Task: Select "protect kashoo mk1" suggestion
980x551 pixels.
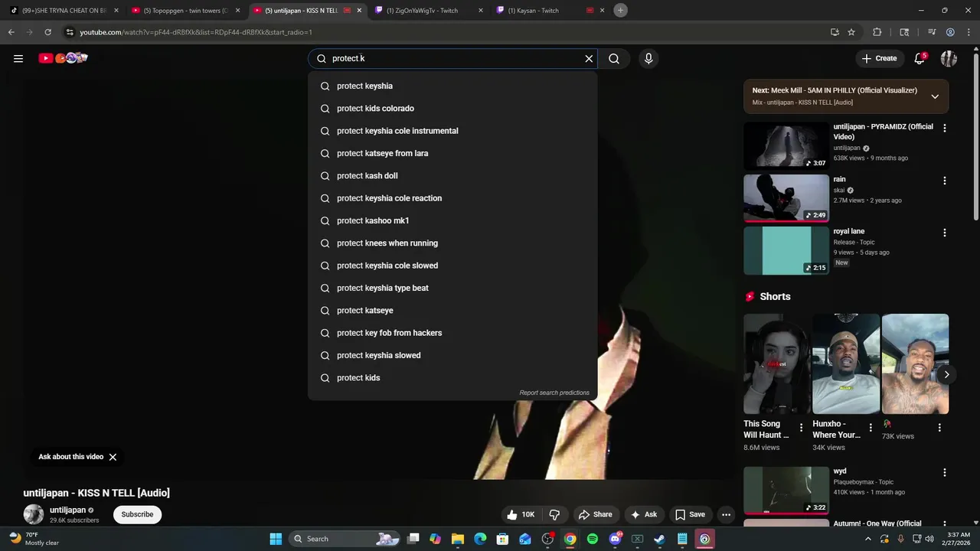Action: [x=452, y=220]
